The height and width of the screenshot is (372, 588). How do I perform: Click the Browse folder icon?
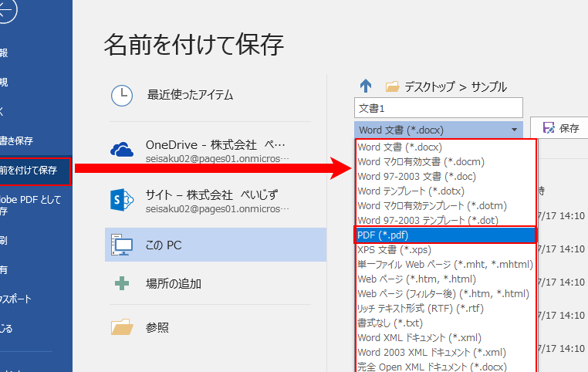[122, 328]
